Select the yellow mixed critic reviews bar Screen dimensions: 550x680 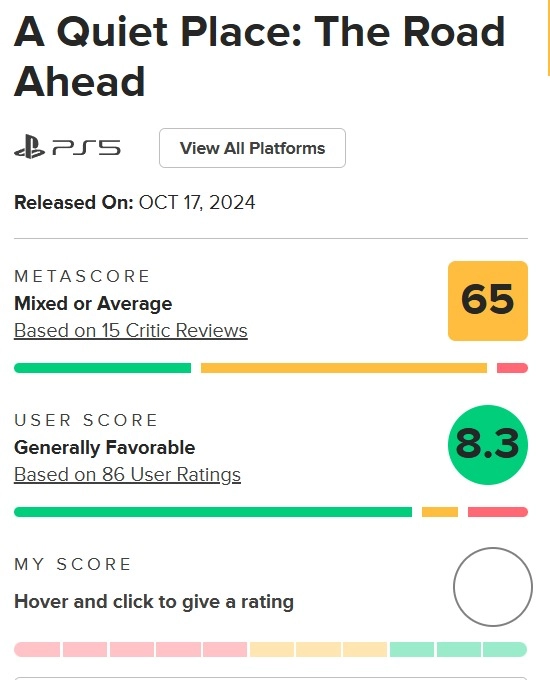pos(344,368)
